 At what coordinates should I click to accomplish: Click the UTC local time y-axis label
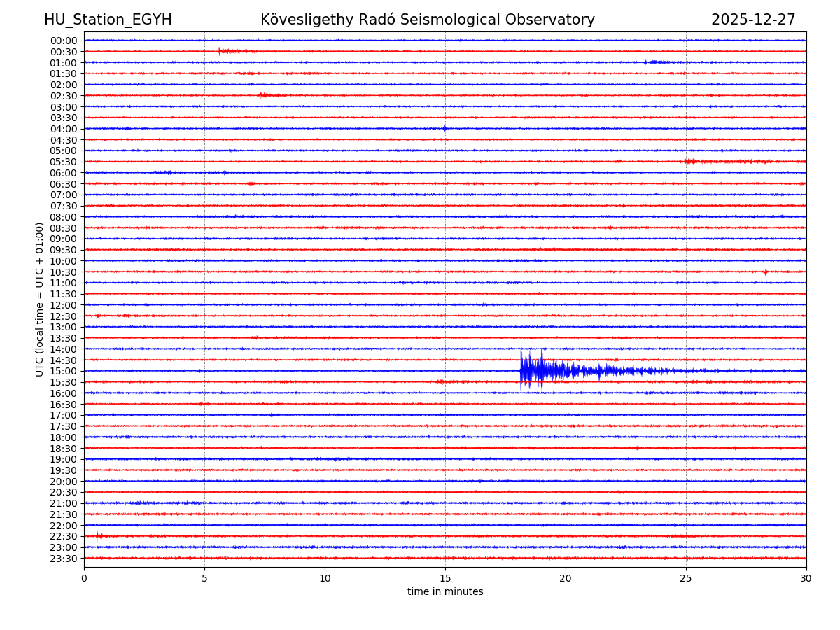(x=40, y=299)
